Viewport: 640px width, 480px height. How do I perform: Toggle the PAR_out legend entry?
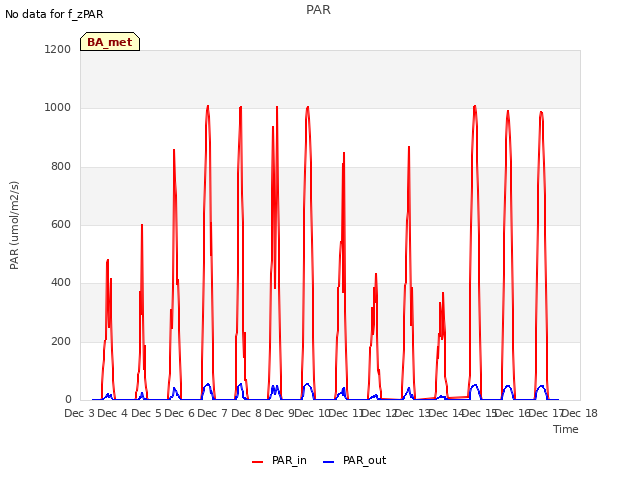pyautogui.click(x=355, y=461)
